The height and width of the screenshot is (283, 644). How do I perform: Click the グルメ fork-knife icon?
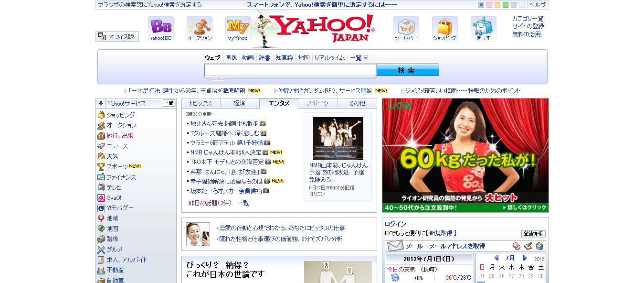pyautogui.click(x=101, y=250)
